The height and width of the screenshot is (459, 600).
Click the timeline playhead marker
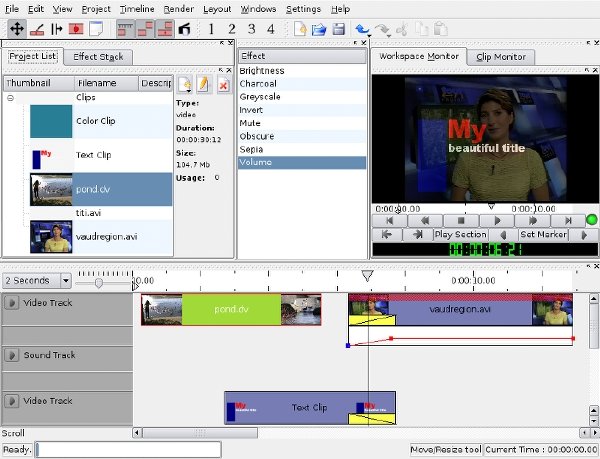[367, 276]
